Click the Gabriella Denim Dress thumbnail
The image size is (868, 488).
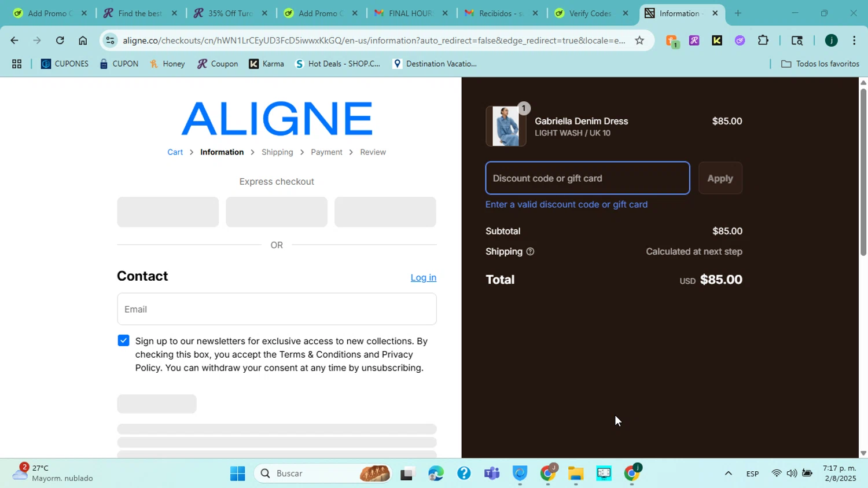pyautogui.click(x=506, y=126)
